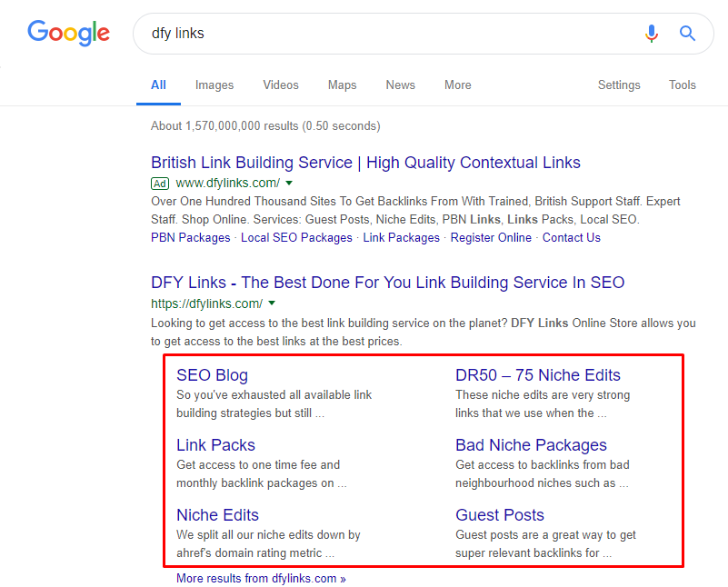Follow the PBN Packages ad sitelink
The width and height of the screenshot is (728, 587).
point(190,237)
